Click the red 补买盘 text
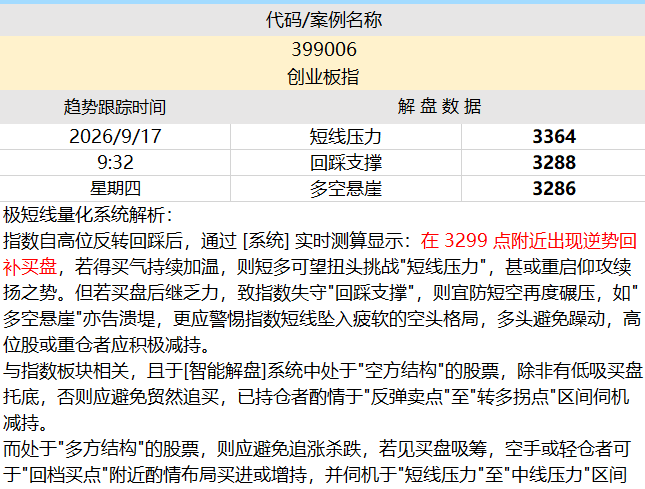The width and height of the screenshot is (645, 489). pyautogui.click(x=30, y=267)
